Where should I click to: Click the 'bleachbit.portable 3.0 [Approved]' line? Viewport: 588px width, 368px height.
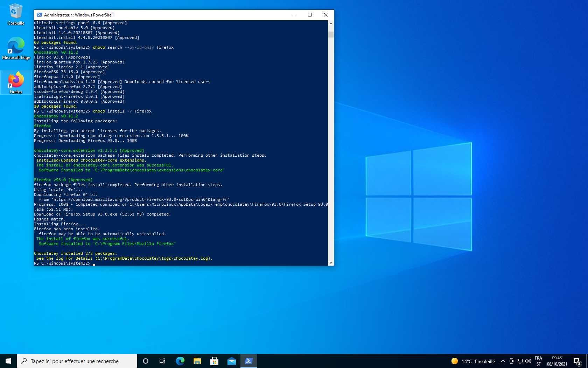point(74,28)
